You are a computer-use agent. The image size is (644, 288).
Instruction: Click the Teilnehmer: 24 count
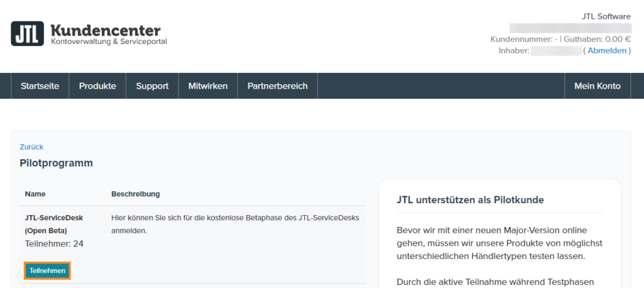point(54,243)
